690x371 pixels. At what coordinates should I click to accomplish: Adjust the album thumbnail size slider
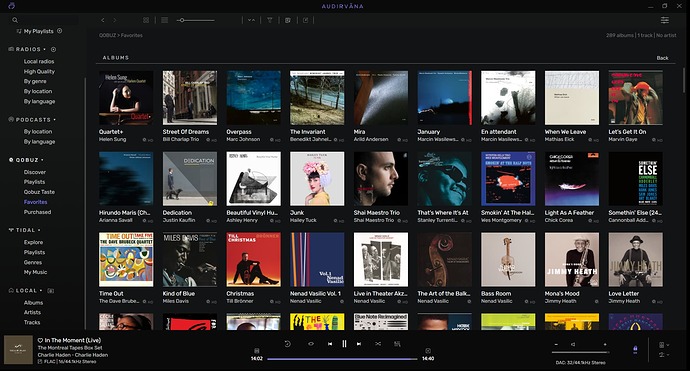coord(196,20)
